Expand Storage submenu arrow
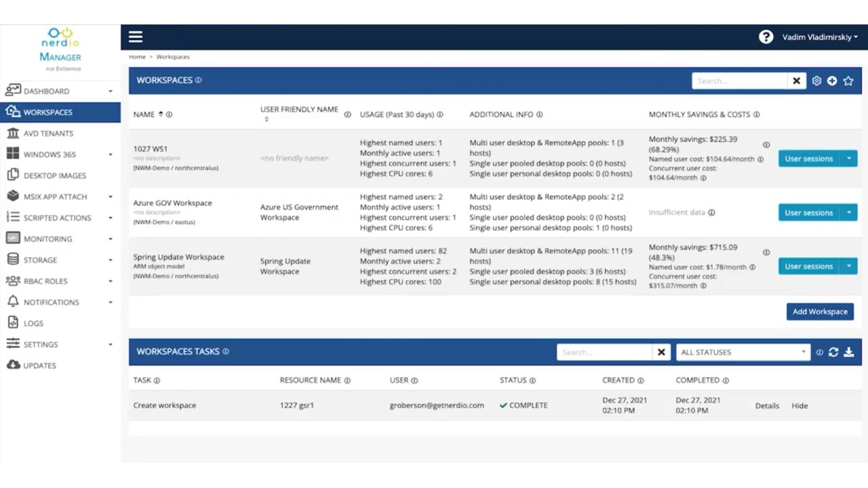The width and height of the screenshot is (868, 488). (x=111, y=260)
